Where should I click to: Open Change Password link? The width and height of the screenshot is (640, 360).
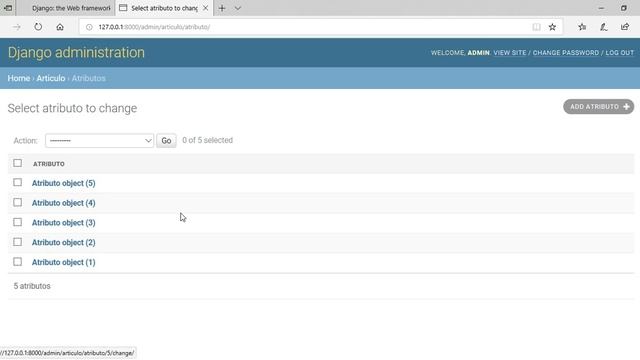566,53
